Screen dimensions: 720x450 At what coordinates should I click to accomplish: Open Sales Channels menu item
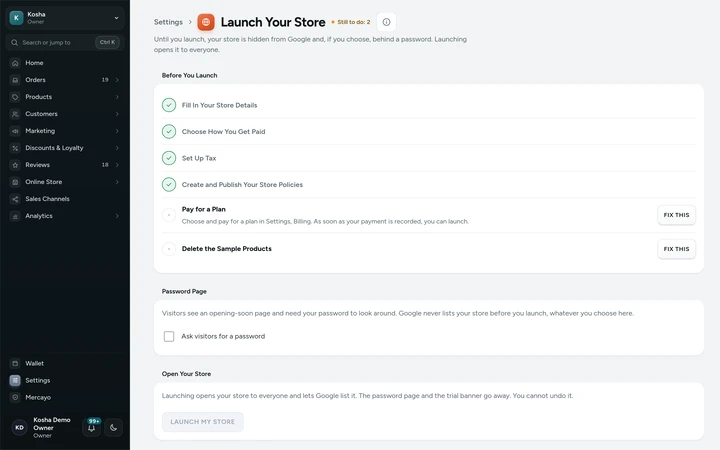[65, 199]
